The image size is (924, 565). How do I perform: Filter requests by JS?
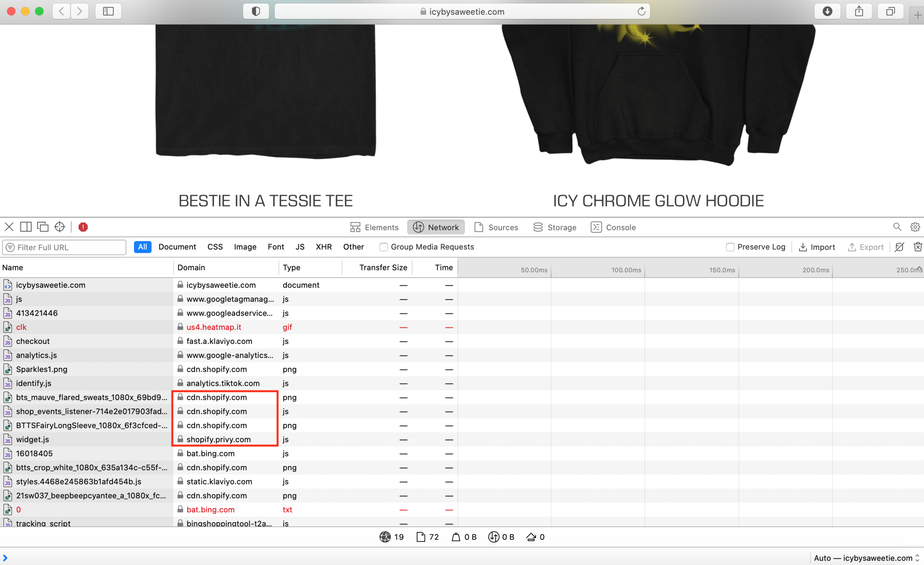(300, 247)
